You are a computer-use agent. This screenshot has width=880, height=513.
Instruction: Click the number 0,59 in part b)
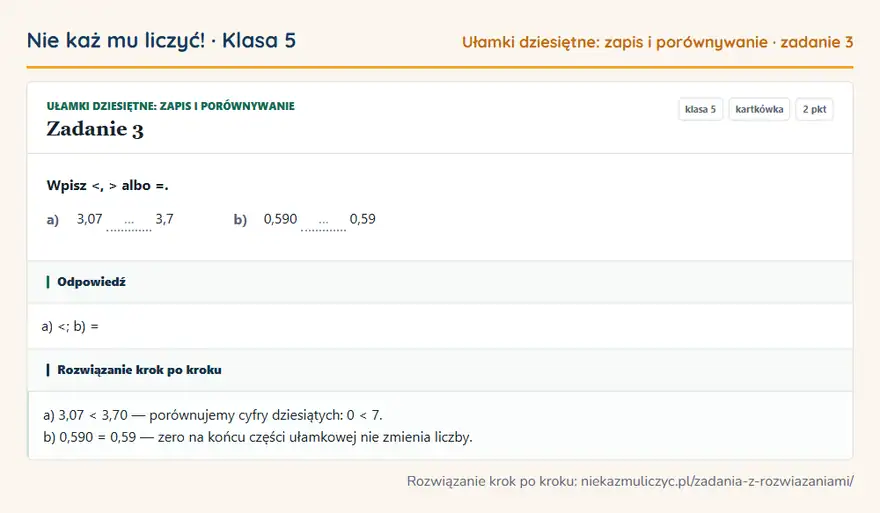pos(363,219)
